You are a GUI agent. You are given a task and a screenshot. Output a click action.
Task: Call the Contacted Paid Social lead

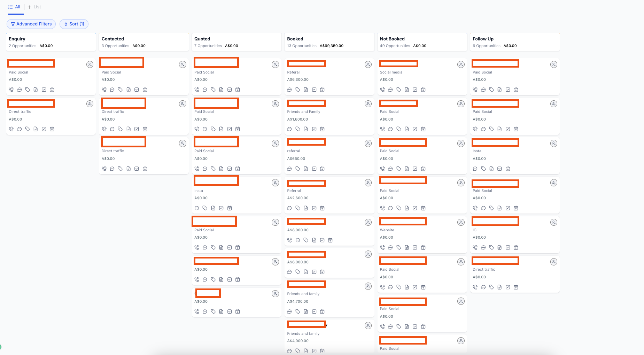(104, 90)
